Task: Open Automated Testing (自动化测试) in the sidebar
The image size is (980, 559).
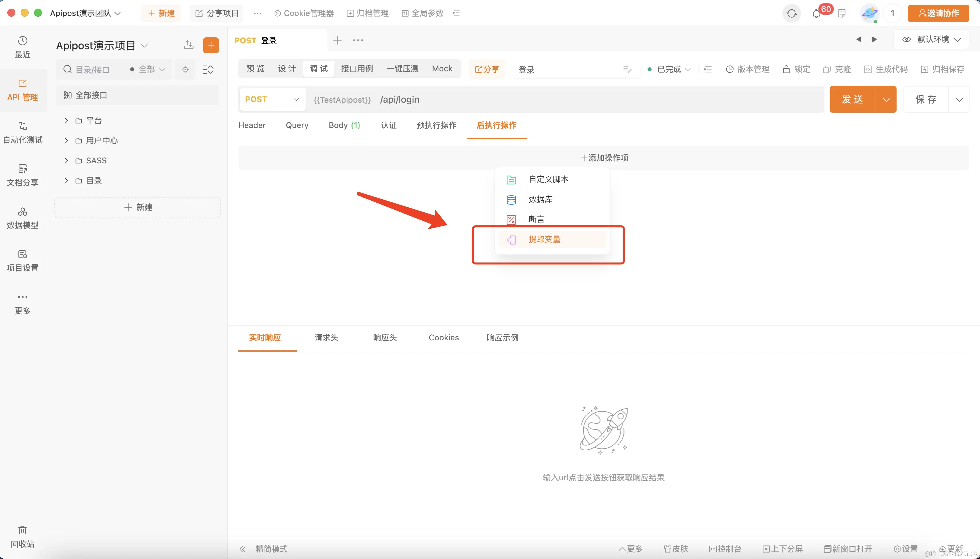Action: (23, 132)
